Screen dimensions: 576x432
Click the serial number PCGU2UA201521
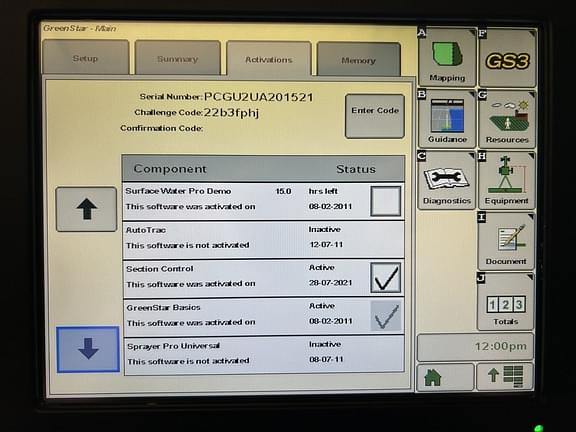(259, 97)
